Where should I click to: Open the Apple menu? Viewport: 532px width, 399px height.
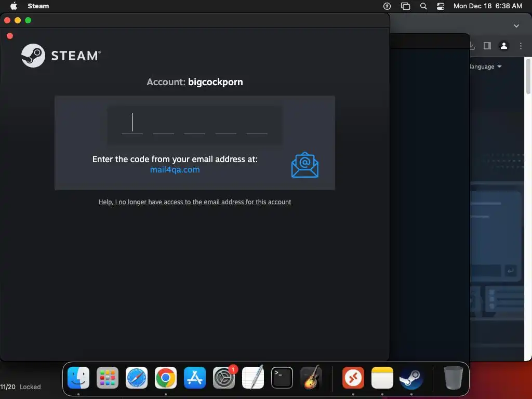pyautogui.click(x=14, y=6)
